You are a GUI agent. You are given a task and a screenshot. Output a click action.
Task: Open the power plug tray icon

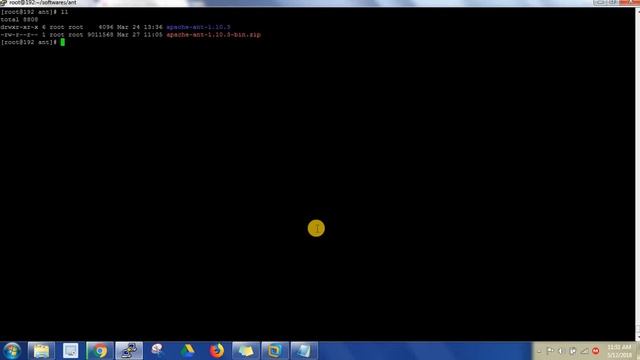(x=573, y=351)
